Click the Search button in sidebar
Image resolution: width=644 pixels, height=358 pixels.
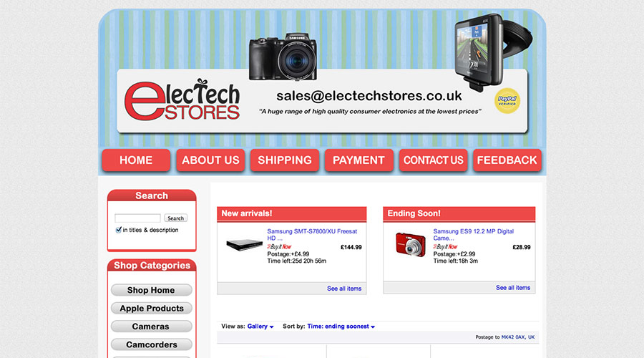(175, 218)
